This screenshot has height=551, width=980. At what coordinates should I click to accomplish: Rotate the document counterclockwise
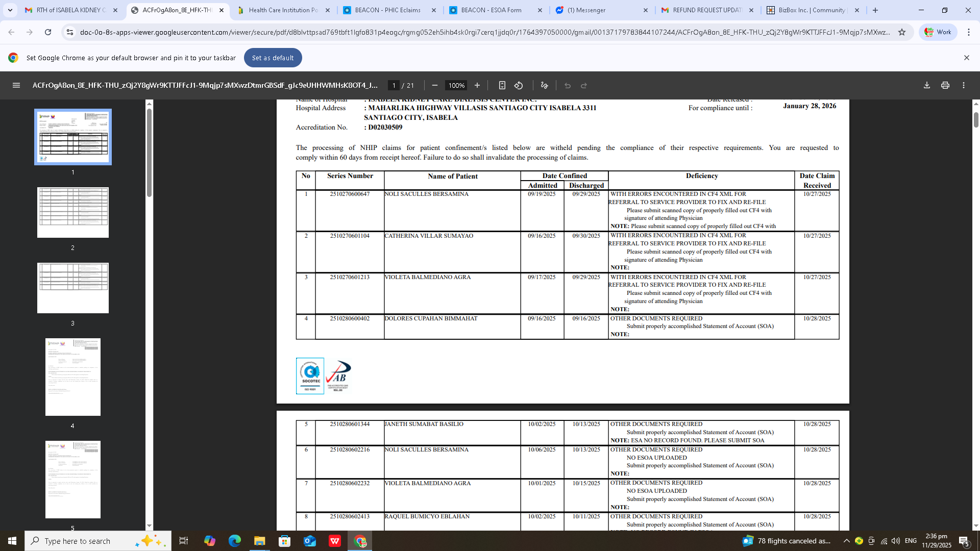click(x=519, y=85)
